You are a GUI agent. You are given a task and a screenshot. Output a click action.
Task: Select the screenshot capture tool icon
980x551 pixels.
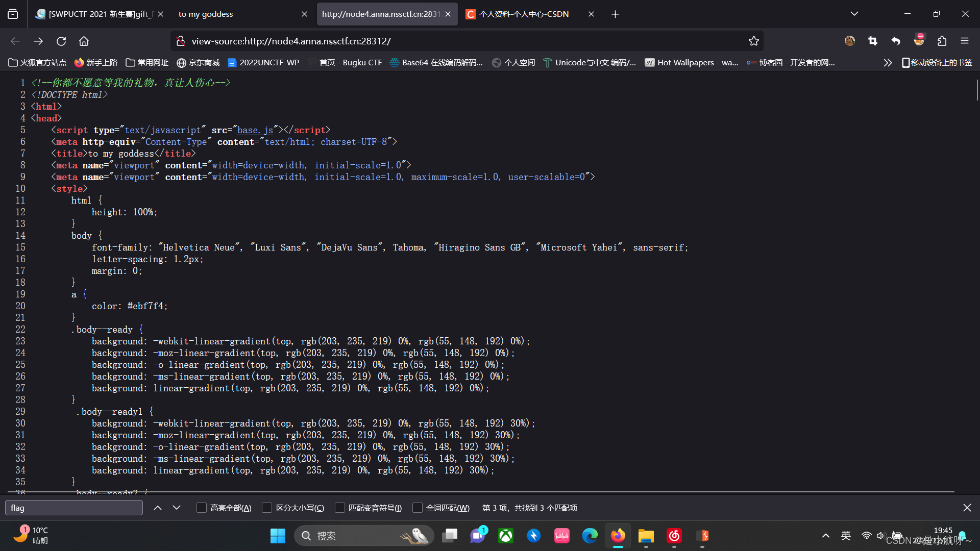872,41
